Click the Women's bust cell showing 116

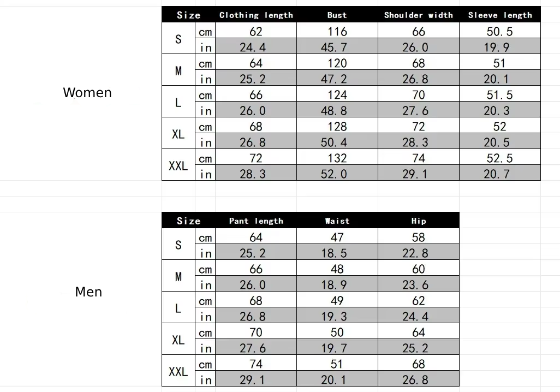click(337, 32)
